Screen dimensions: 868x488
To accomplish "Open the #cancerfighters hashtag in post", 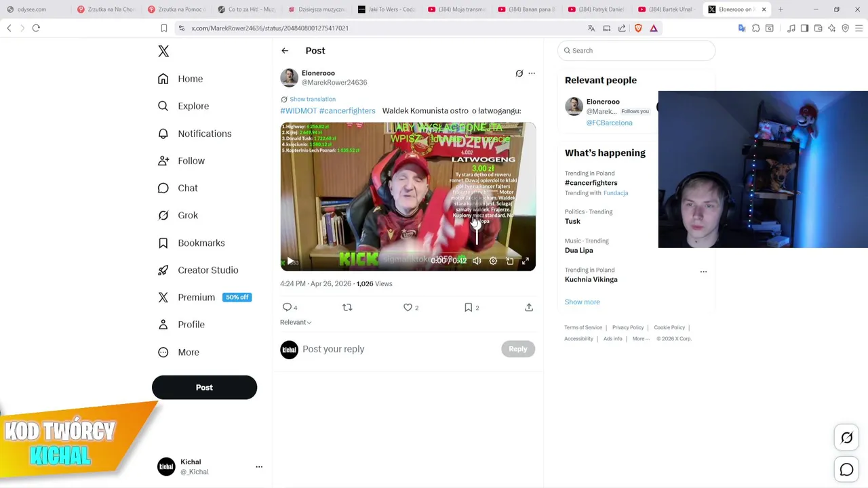I will (x=347, y=110).
